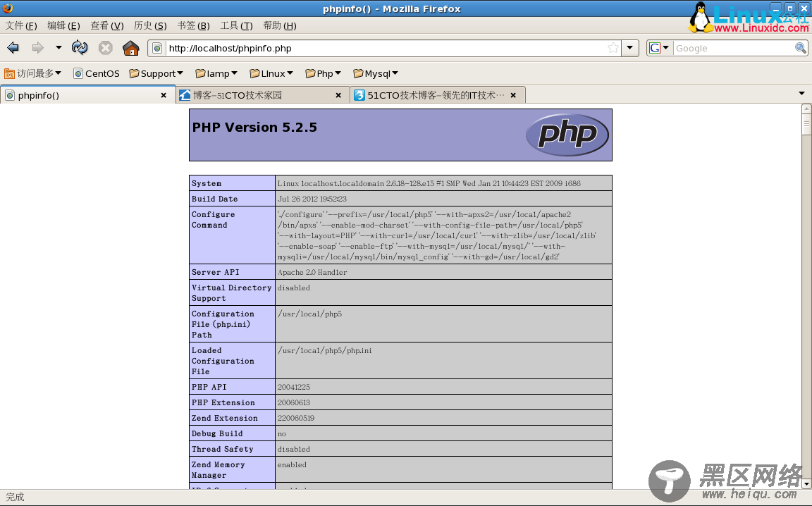This screenshot has height=506, width=812.
Task: Click the forward arrow button
Action: tap(37, 48)
